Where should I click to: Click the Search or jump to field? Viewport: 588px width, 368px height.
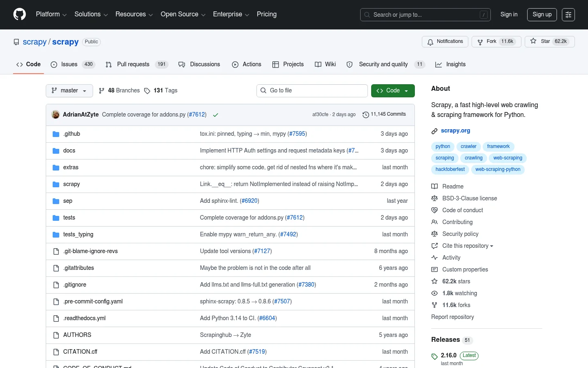(425, 15)
